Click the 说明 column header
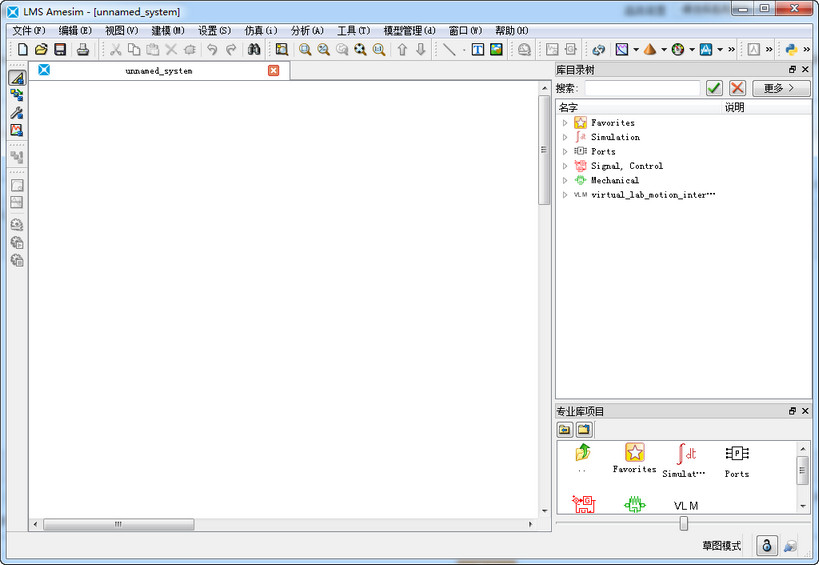Viewport: 819px width, 565px height. pyautogui.click(x=766, y=108)
